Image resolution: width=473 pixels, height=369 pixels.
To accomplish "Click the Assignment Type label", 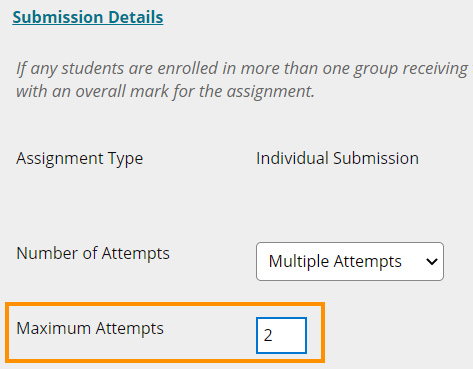I will (80, 159).
